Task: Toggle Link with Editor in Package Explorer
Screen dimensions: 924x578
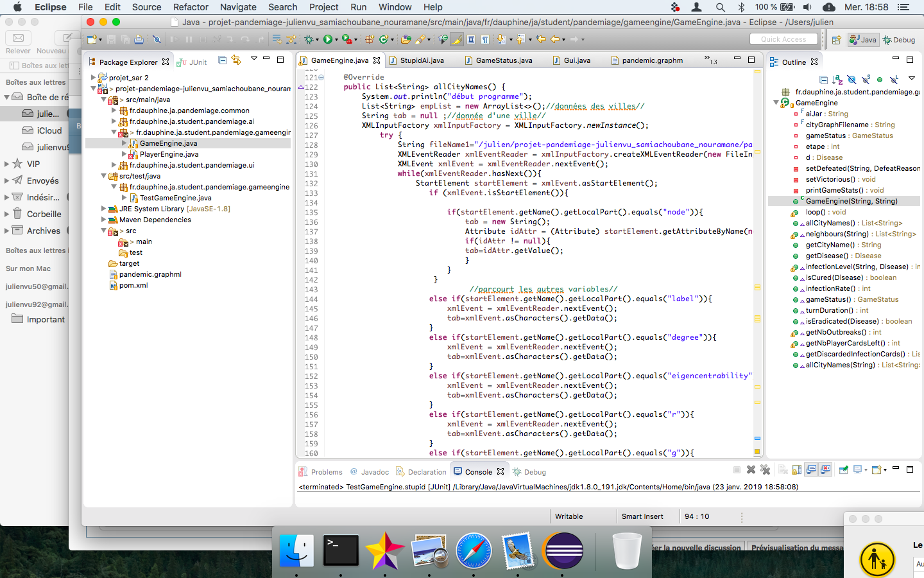Action: [236, 60]
